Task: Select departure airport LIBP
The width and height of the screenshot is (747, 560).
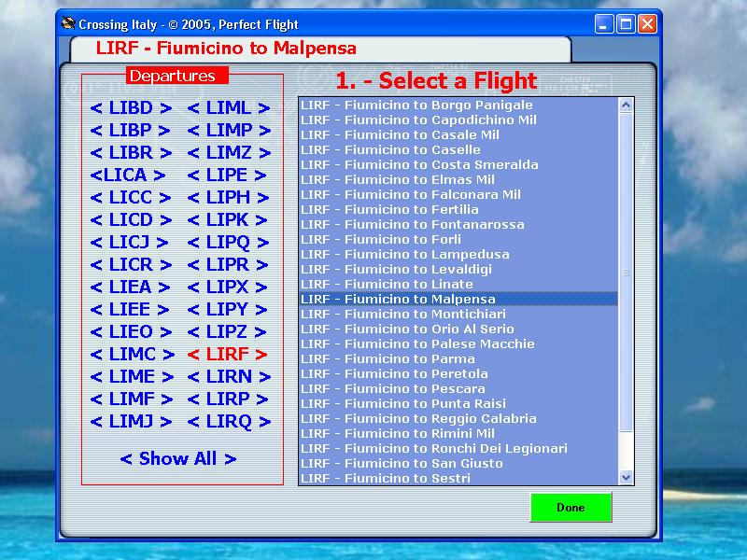Action: 130,130
